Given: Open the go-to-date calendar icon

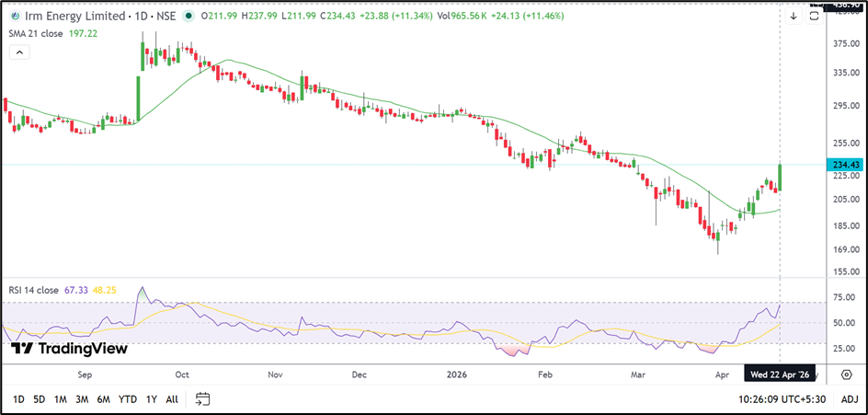Looking at the screenshot, I should pos(203,399).
